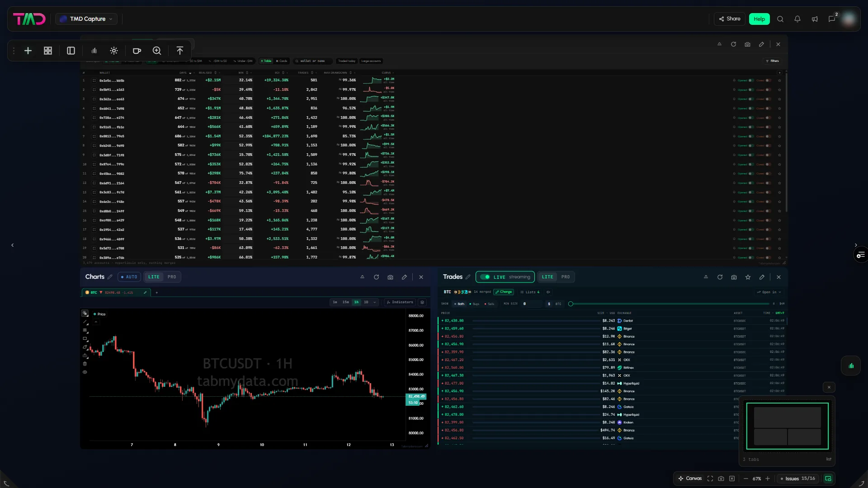Switch Charts panel to PRO tab
Image resolution: width=868 pixels, height=488 pixels.
pos(172,277)
